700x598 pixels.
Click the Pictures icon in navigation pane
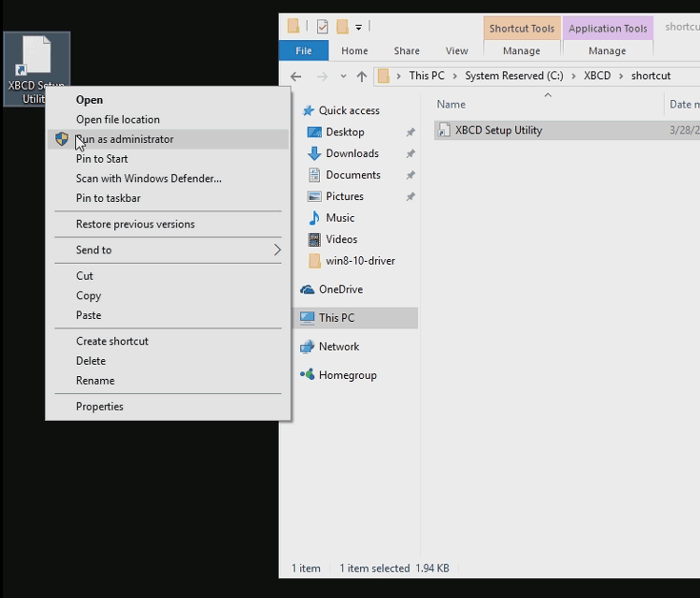(x=314, y=196)
